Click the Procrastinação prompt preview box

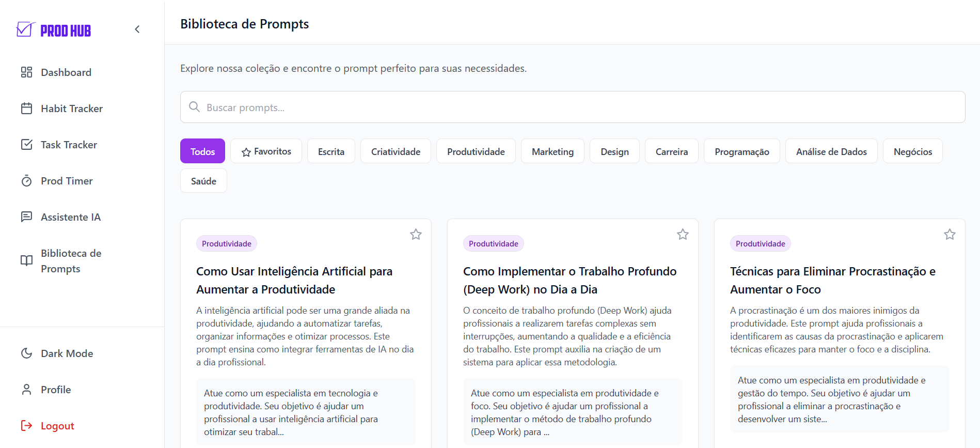tap(840, 399)
